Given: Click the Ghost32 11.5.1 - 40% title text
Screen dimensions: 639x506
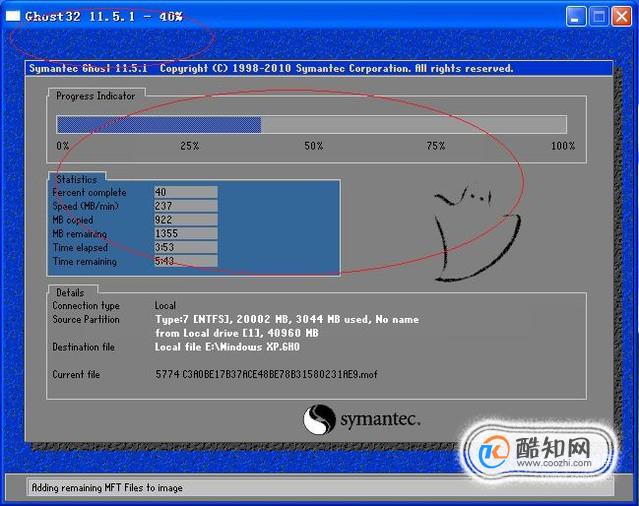Looking at the screenshot, I should click(104, 17).
